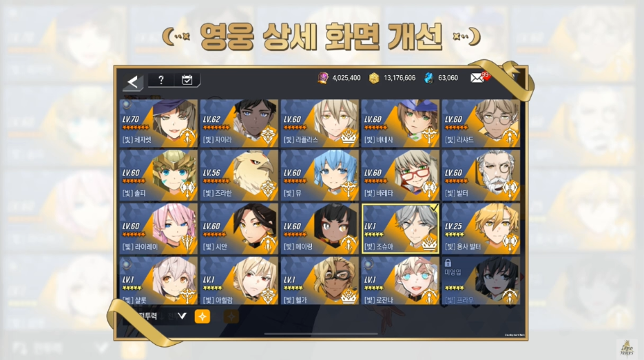
Task: Choose the LV.25 용사 발터 hero
Action: [x=481, y=229]
